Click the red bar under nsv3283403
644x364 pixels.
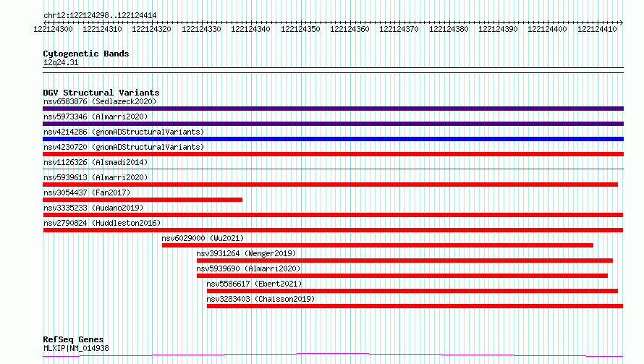pos(415,306)
